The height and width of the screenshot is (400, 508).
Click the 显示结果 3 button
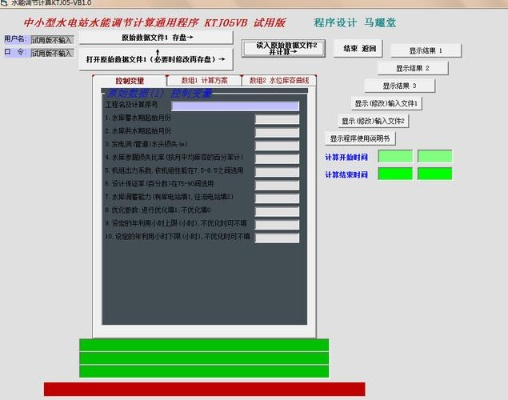click(400, 86)
